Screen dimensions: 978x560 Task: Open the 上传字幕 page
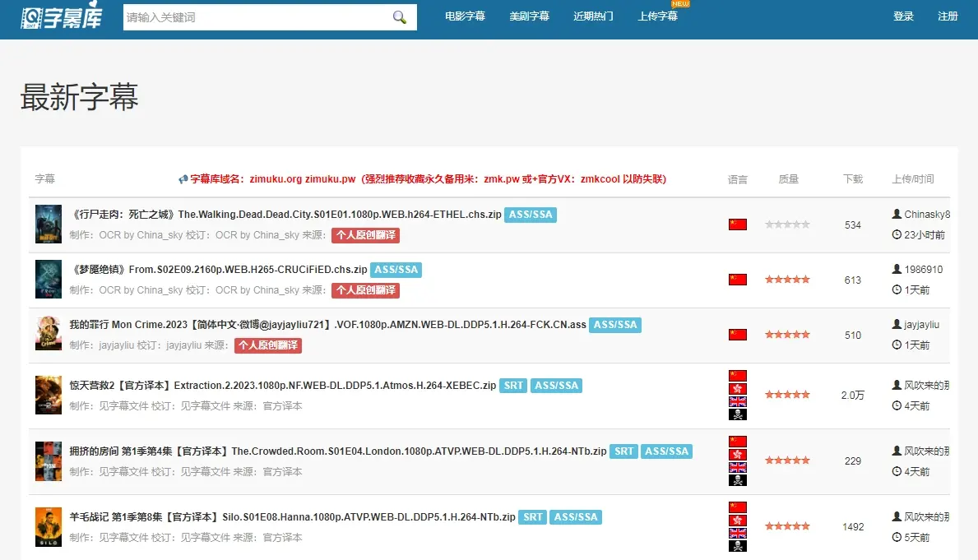(x=657, y=16)
